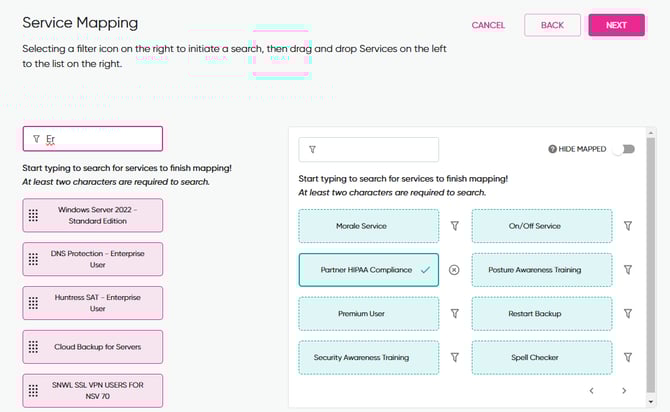
Task: Filter for Spell Checker
Action: click(628, 358)
